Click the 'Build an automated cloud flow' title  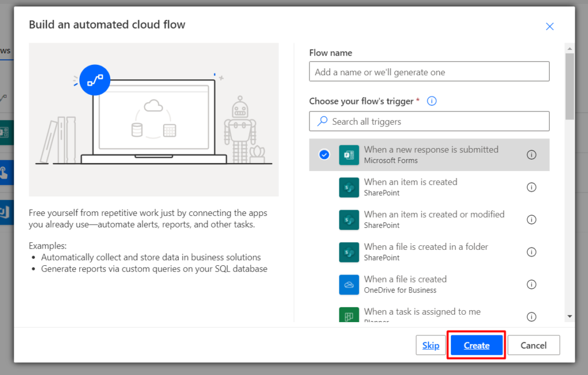[x=107, y=24]
